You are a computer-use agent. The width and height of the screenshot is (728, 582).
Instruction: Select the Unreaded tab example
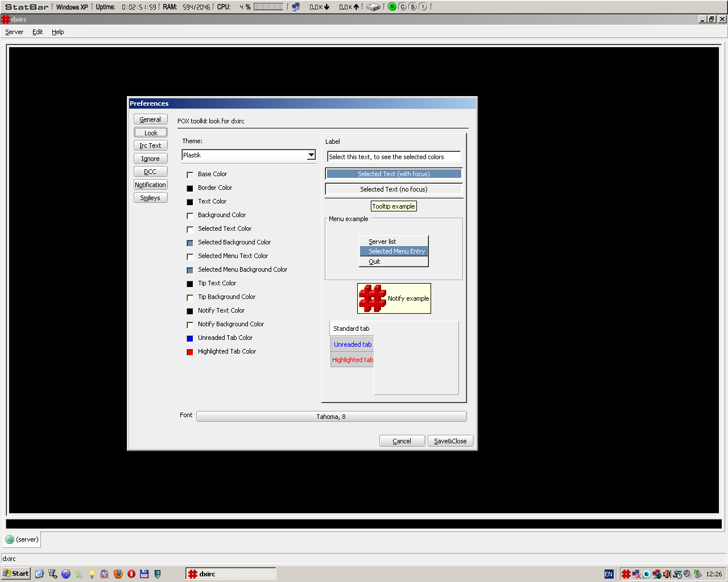click(x=353, y=344)
